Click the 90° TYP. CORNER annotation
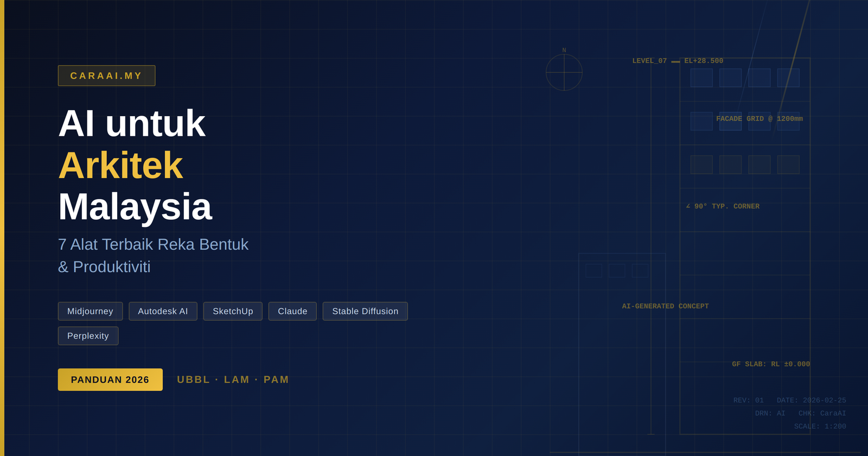 pos(723,206)
